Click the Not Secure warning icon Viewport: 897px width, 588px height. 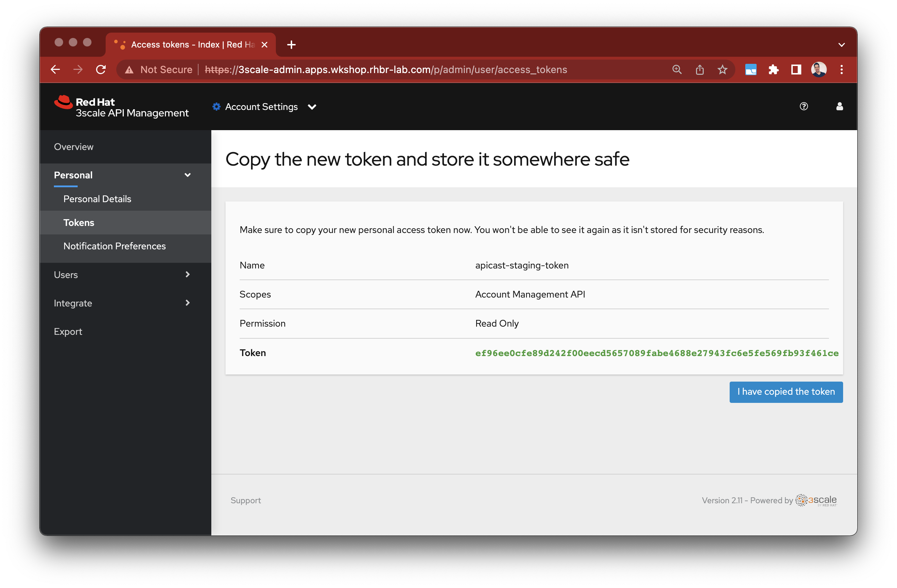click(x=129, y=70)
